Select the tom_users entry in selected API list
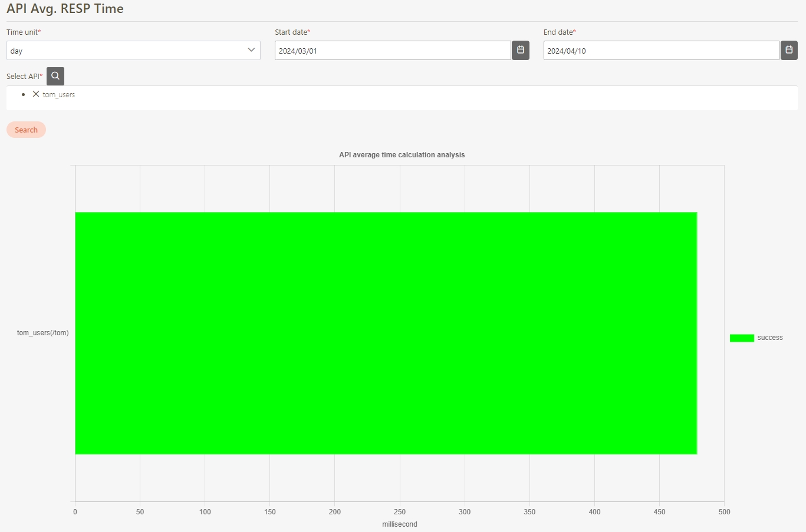This screenshot has width=806, height=532. (59, 95)
